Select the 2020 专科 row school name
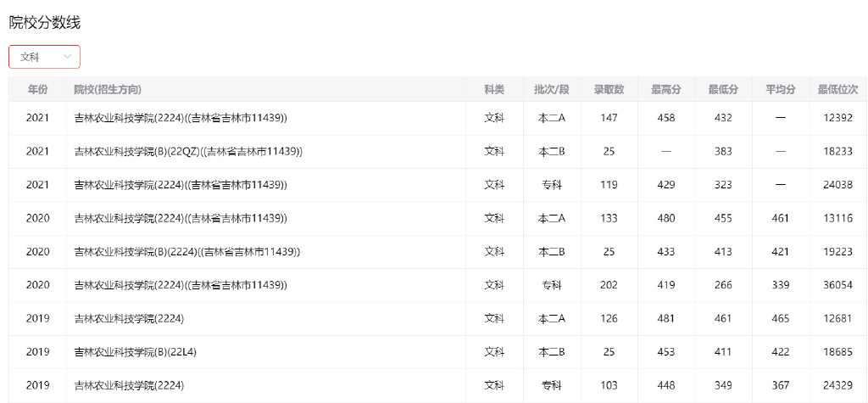 [181, 285]
